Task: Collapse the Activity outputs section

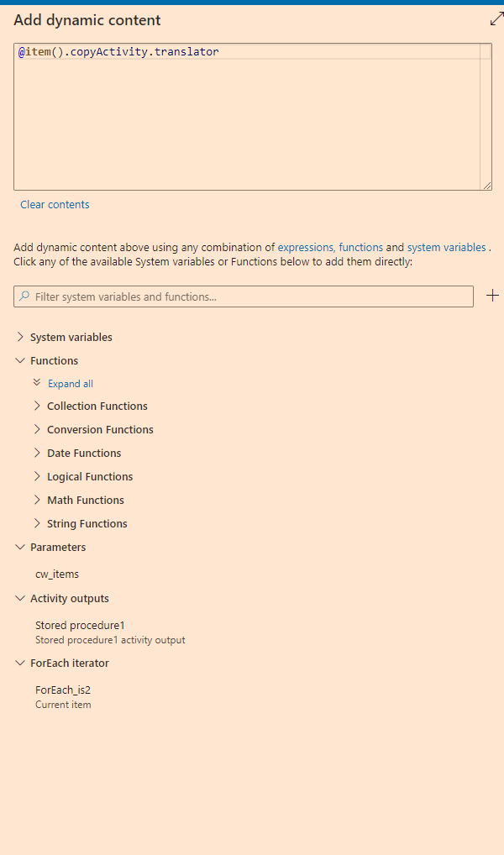Action: click(20, 598)
